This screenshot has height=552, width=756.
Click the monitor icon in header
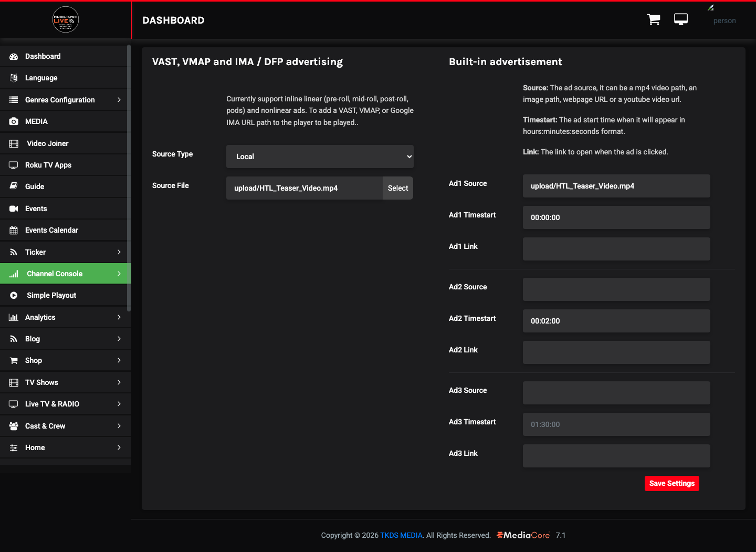[x=681, y=19]
